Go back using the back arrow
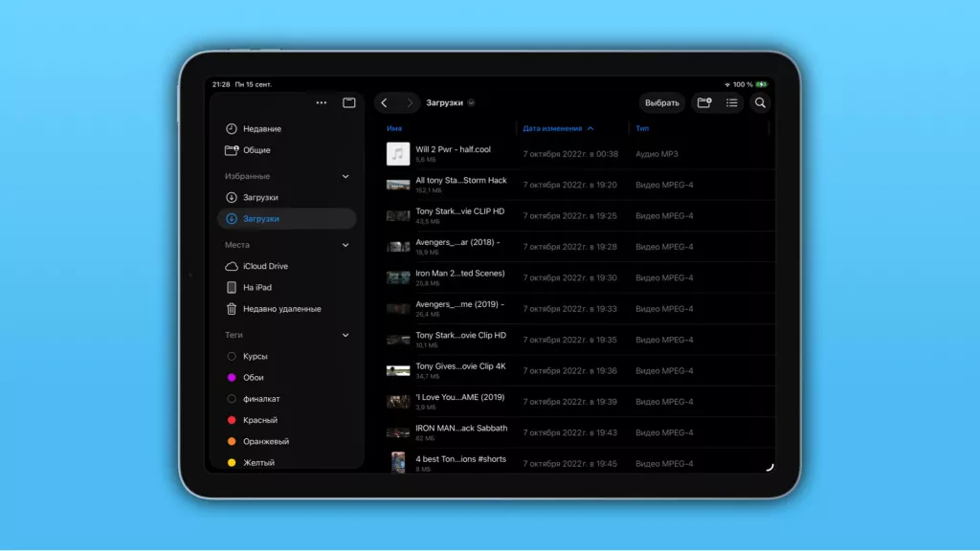This screenshot has width=980, height=551. [x=386, y=102]
